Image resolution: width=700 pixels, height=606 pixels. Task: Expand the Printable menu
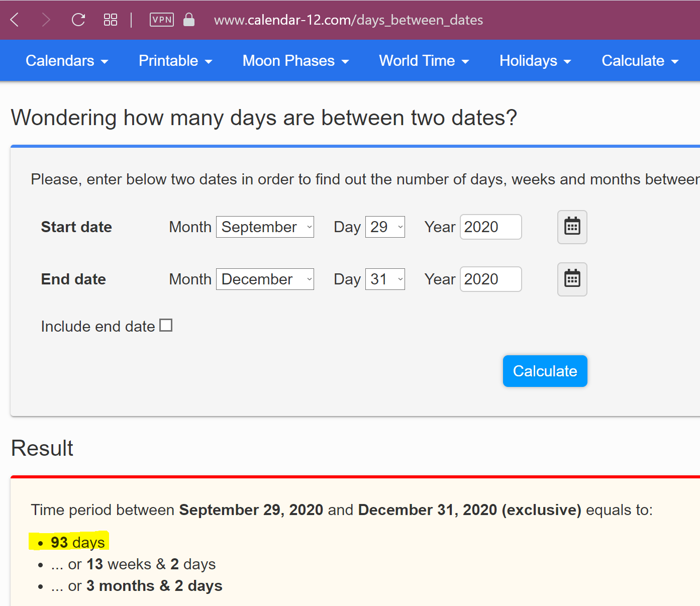175,61
